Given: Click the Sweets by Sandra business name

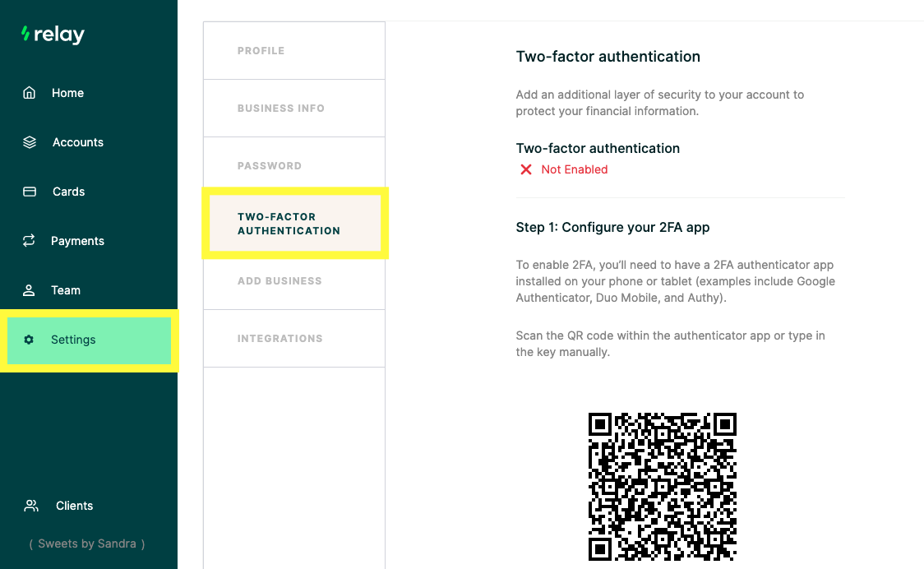Looking at the screenshot, I should click(x=87, y=544).
